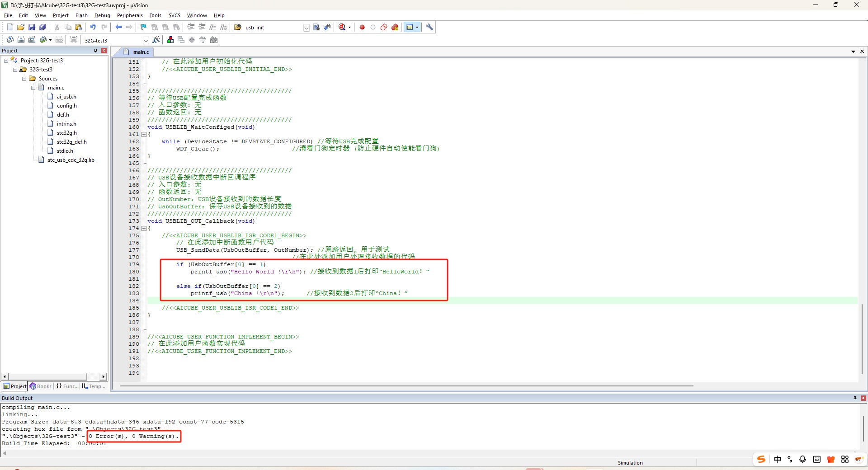Screen dimensions: 868x470
Task: Download code to flash with LOAD
Action: [x=74, y=40]
